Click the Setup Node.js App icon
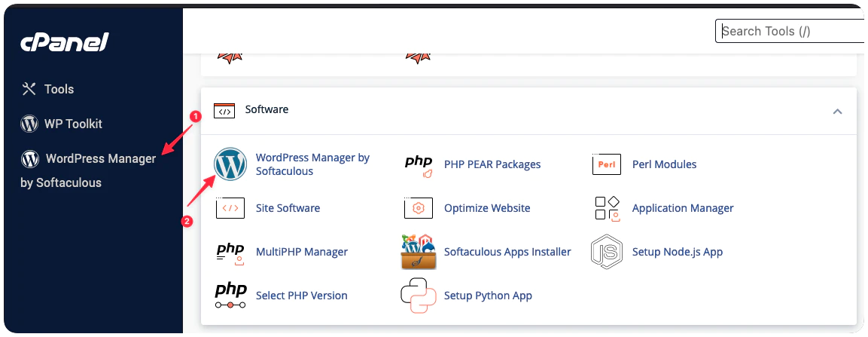Screen dimensions: 868x337 tap(607, 252)
